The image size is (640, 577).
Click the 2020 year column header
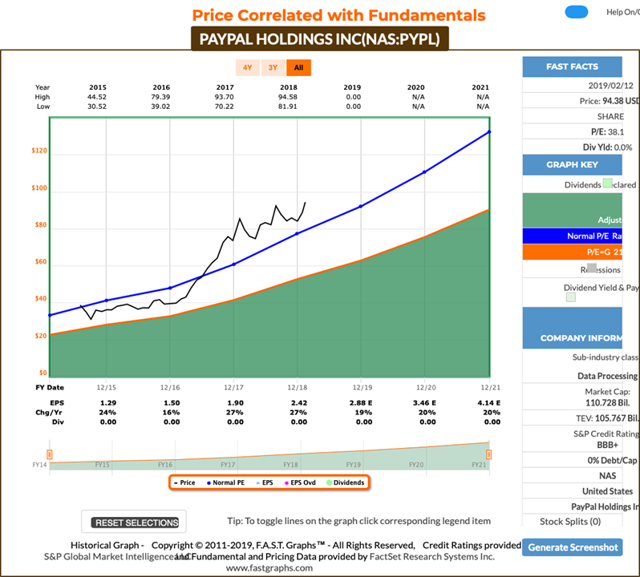click(x=416, y=87)
